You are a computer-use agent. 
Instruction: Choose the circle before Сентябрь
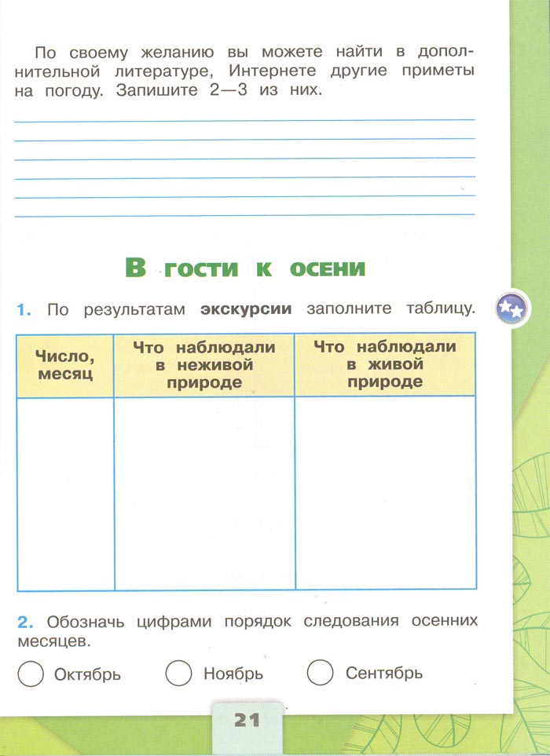point(321,672)
